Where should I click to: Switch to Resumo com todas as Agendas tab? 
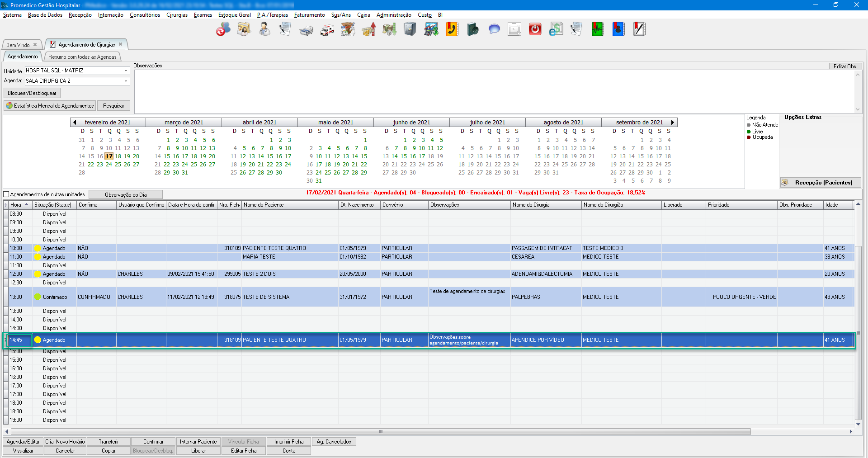click(x=82, y=57)
